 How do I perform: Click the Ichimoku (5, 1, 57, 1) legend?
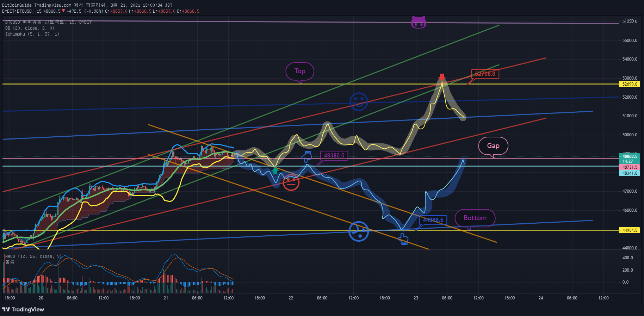[x=32, y=34]
